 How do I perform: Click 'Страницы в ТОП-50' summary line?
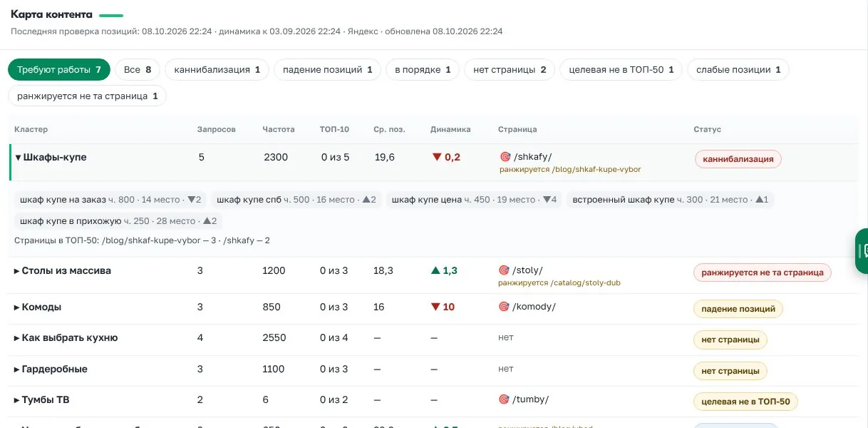(142, 240)
